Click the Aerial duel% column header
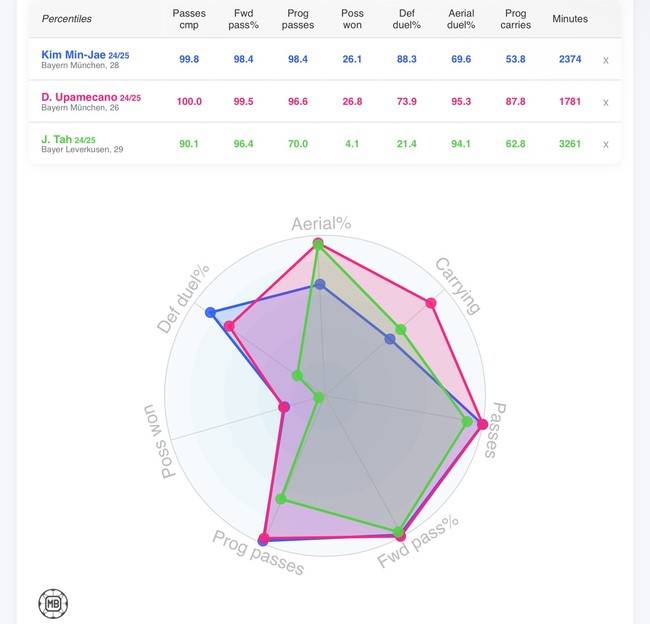The width and height of the screenshot is (650, 624). tap(462, 18)
